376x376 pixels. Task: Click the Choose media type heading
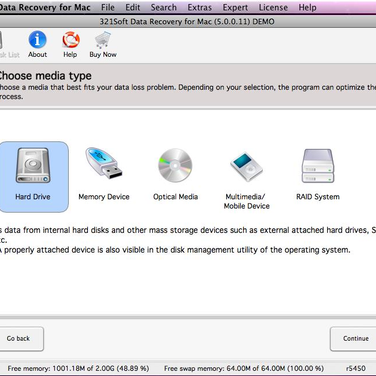click(45, 76)
